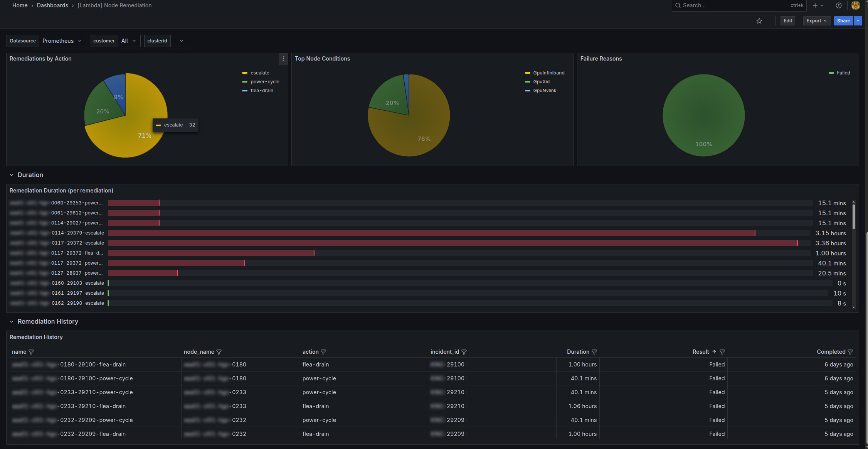Click the Edit button
This screenshot has height=449, width=868.
pos(787,21)
